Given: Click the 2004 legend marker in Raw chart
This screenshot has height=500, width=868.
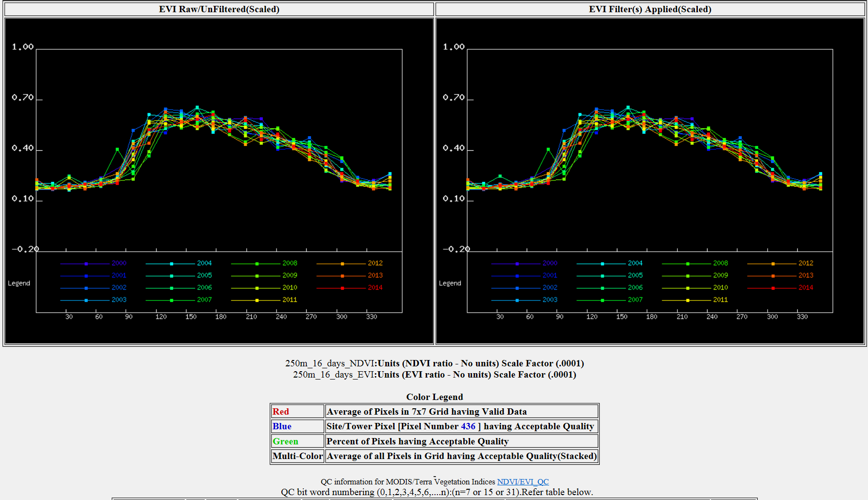Looking at the screenshot, I should [x=172, y=263].
